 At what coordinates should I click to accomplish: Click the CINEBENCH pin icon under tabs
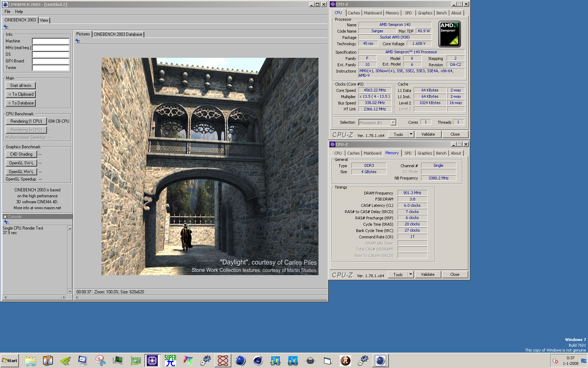6,27
